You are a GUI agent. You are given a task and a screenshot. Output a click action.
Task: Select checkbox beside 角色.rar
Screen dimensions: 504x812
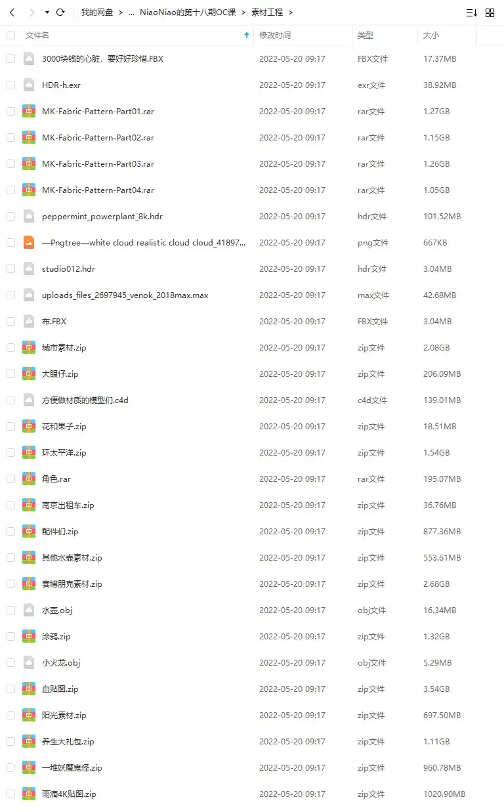(x=10, y=479)
